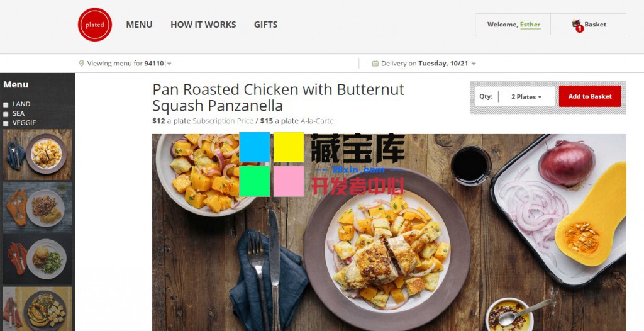
Task: Click the calendar icon next to Delivery
Action: (375, 64)
